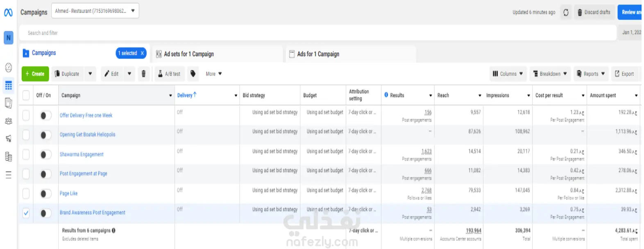The height and width of the screenshot is (249, 644).
Task: Check the Shawarma Engagement row checkbox
Action: pos(26,154)
